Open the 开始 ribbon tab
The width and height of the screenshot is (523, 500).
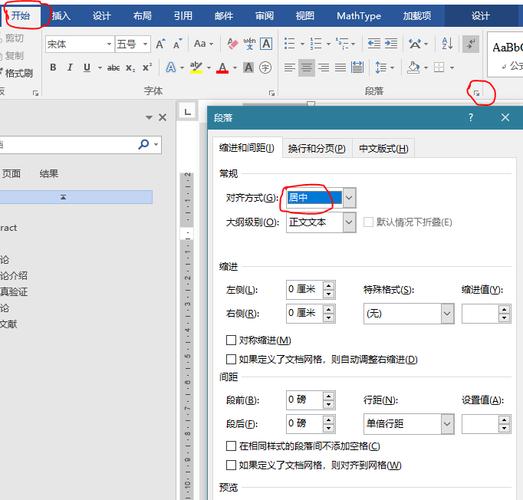tap(21, 15)
